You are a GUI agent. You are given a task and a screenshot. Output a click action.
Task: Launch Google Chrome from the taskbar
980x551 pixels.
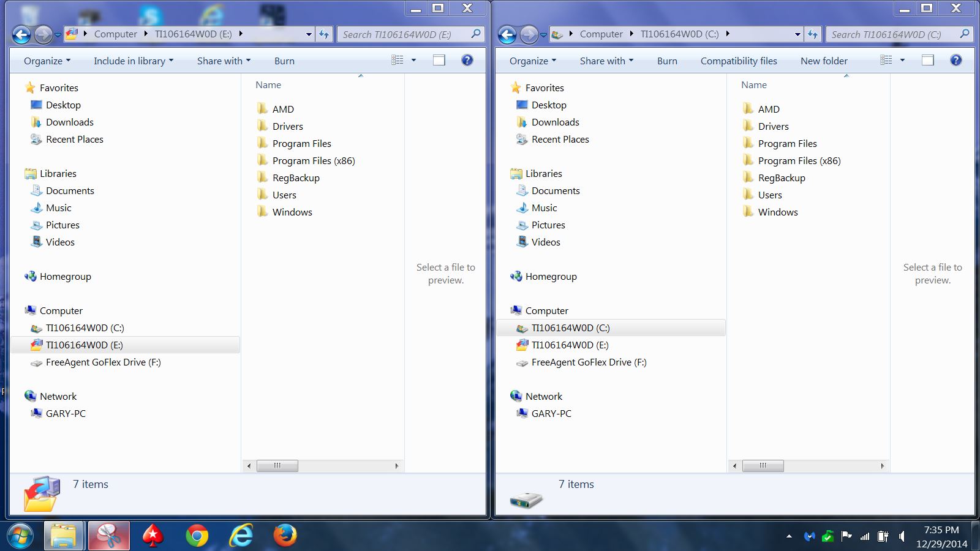(197, 536)
